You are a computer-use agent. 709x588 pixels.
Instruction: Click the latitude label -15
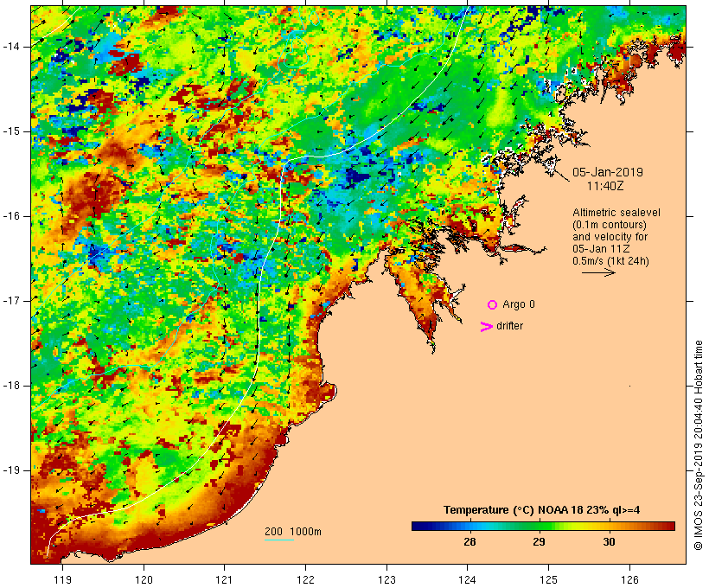coord(11,131)
